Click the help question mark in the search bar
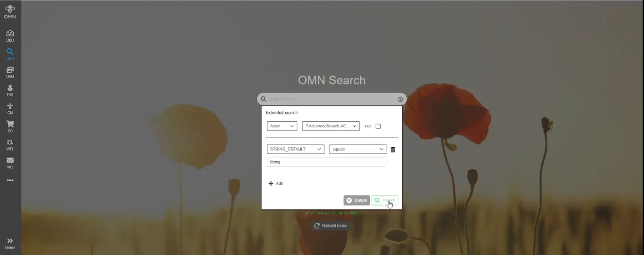This screenshot has height=255, width=644. click(400, 99)
